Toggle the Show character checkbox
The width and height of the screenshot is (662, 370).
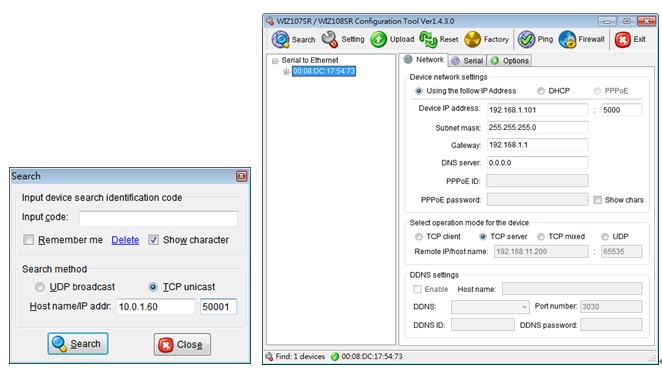[153, 240]
